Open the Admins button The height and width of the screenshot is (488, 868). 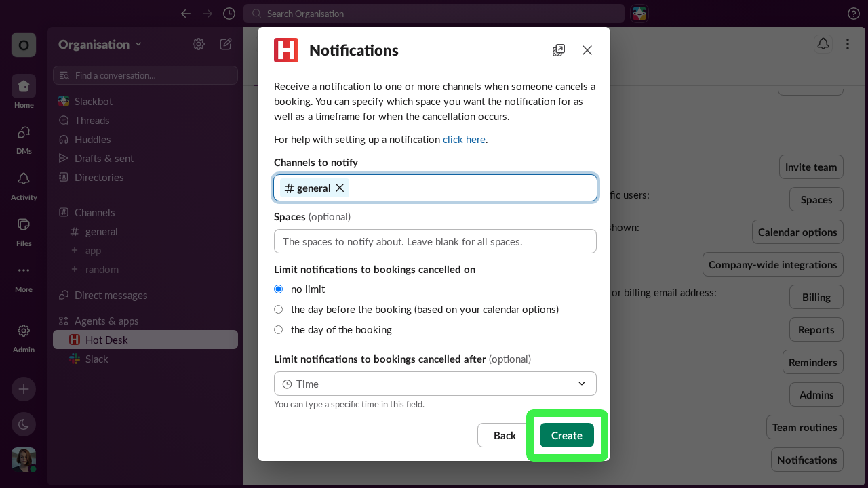click(x=816, y=394)
